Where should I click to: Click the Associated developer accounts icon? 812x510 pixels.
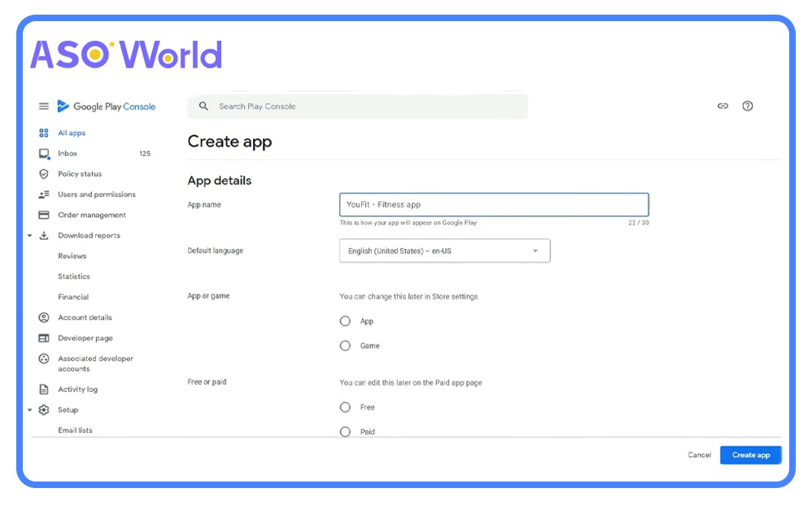(x=44, y=358)
